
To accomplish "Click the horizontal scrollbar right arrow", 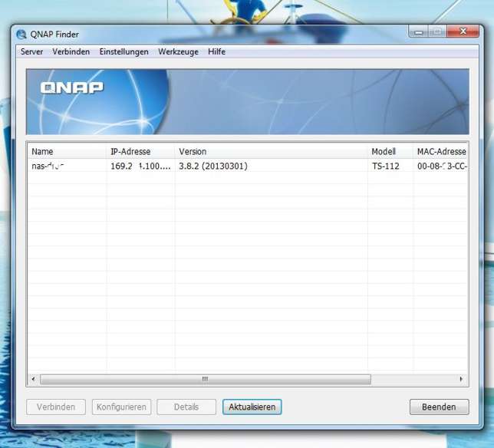I will tap(461, 379).
